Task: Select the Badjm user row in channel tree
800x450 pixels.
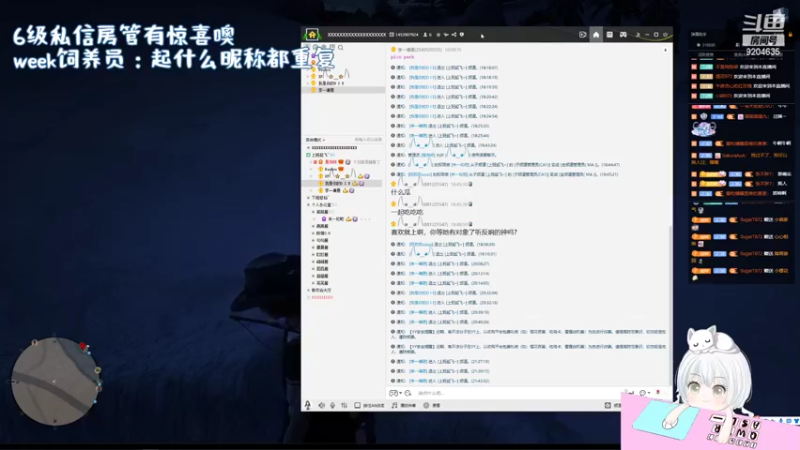Action: 332,169
